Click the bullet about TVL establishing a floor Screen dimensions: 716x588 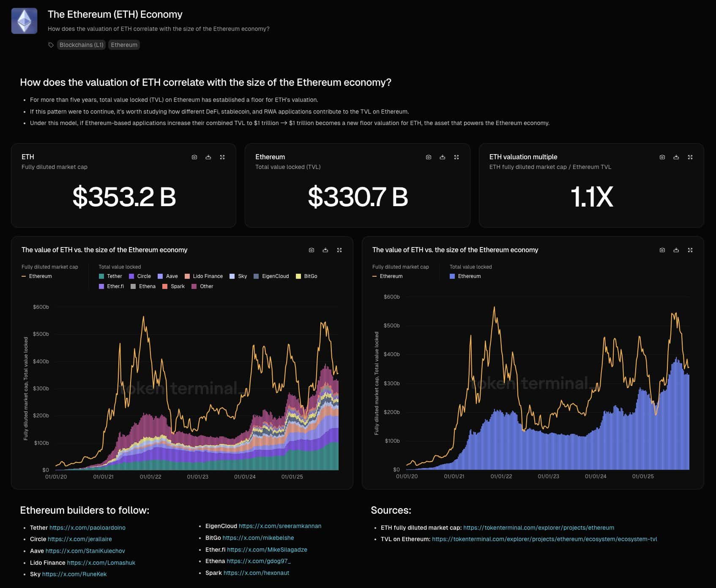tap(174, 100)
